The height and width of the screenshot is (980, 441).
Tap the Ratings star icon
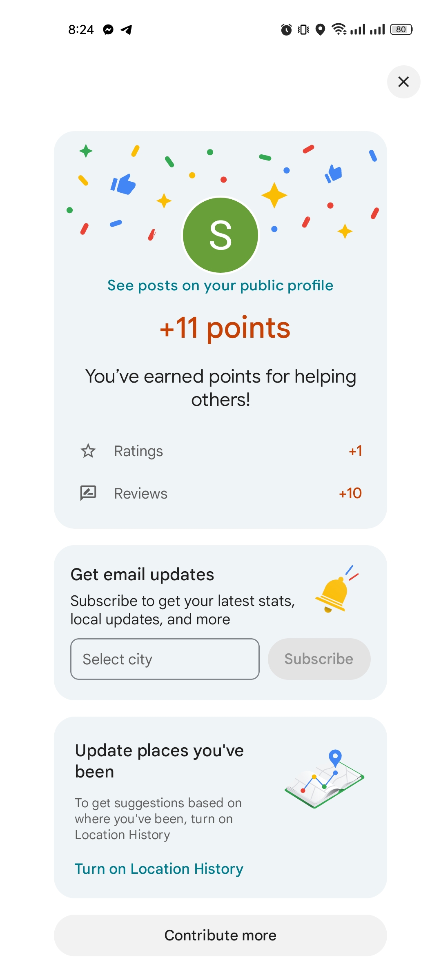pos(88,451)
